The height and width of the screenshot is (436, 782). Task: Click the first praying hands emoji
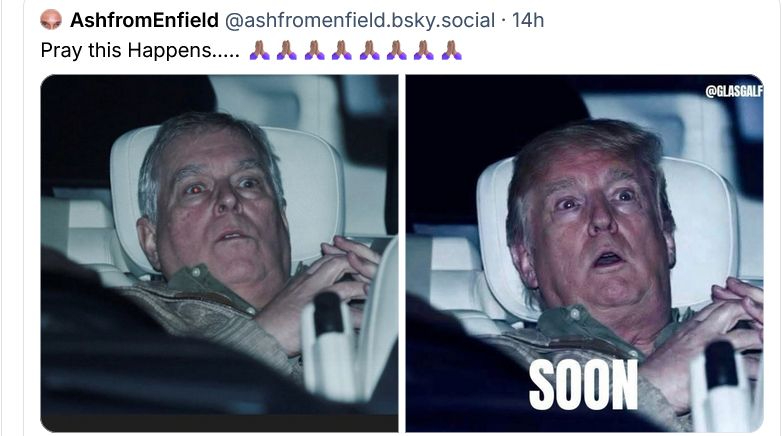[x=259, y=50]
